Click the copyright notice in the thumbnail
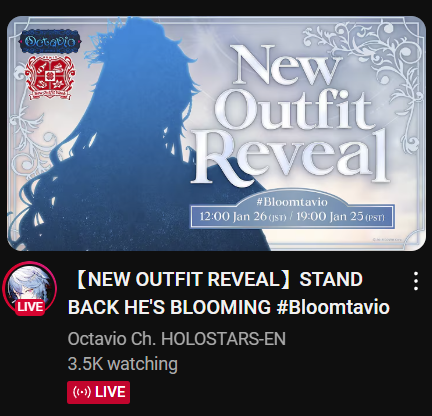Image resolution: width=432 pixels, height=416 pixels. pyautogui.click(x=387, y=239)
